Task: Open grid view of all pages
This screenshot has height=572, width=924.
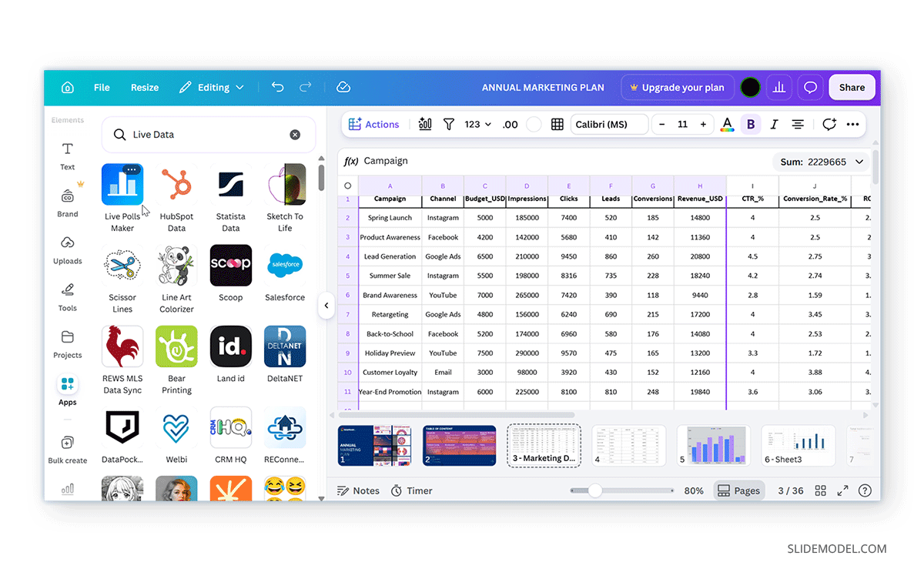Action: pyautogui.click(x=821, y=490)
